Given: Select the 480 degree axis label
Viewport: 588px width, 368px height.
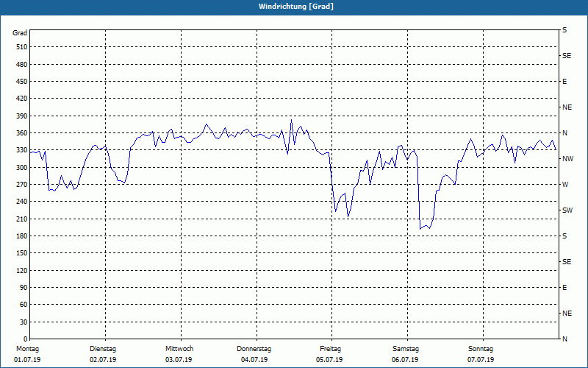Looking at the screenshot, I should [21, 65].
